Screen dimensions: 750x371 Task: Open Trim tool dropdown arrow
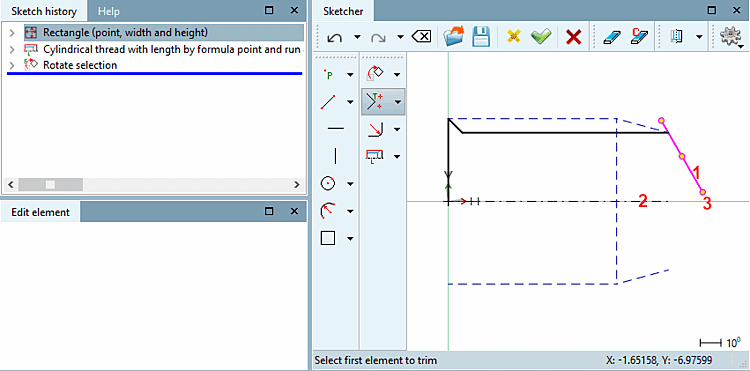tap(397, 102)
